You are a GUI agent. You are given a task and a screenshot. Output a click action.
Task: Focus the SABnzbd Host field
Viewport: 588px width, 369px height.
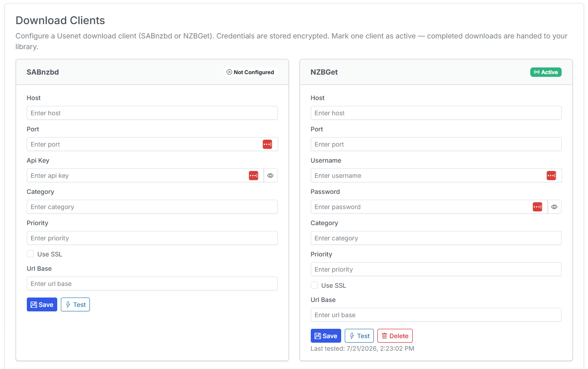pos(152,113)
